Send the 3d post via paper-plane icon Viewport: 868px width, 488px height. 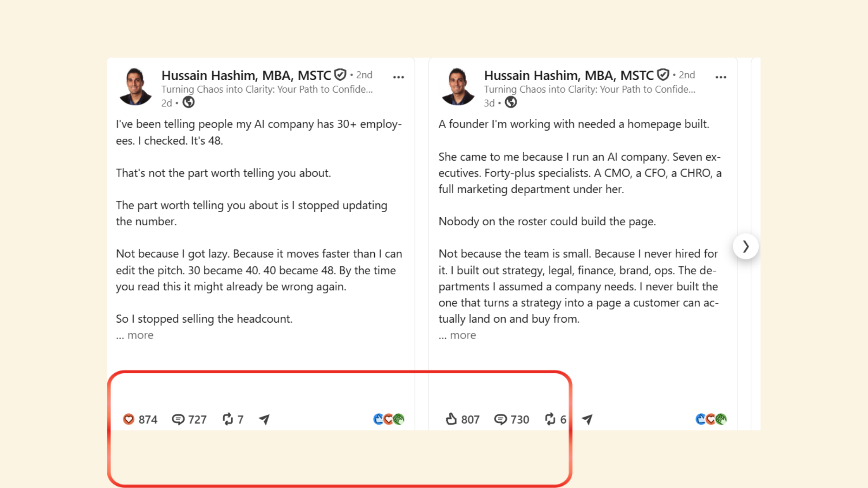pyautogui.click(x=587, y=419)
